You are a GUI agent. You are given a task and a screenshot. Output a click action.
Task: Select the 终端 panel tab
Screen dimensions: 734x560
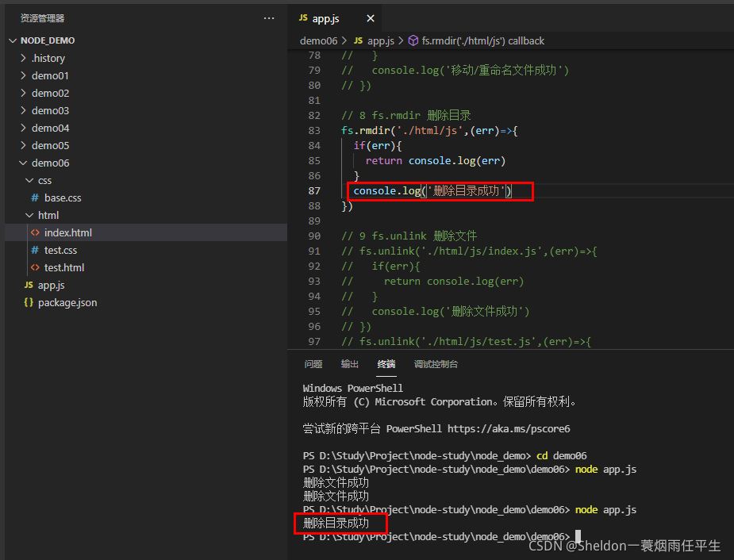tap(386, 364)
